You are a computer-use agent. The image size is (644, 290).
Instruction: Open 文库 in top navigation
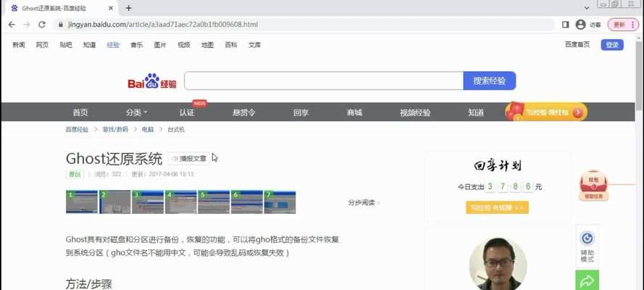pos(255,45)
